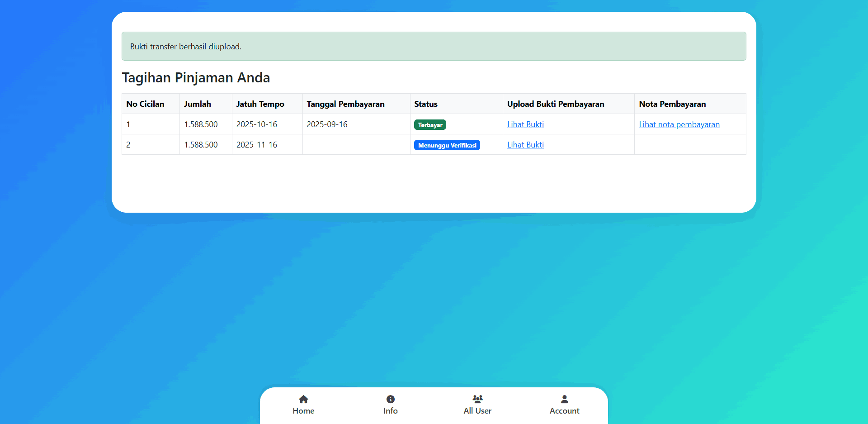Click the blue Menunggu Verifikasi badge
The image size is (868, 424).
(447, 145)
